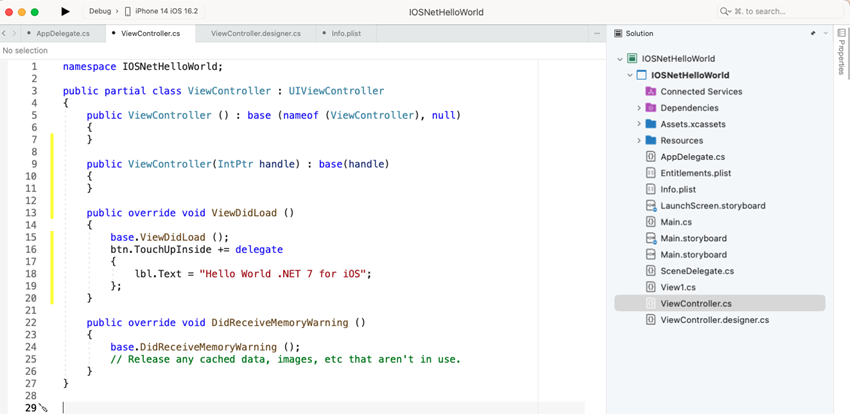Click the magnifier icon in the search box
The height and width of the screenshot is (414, 850).
coord(724,11)
